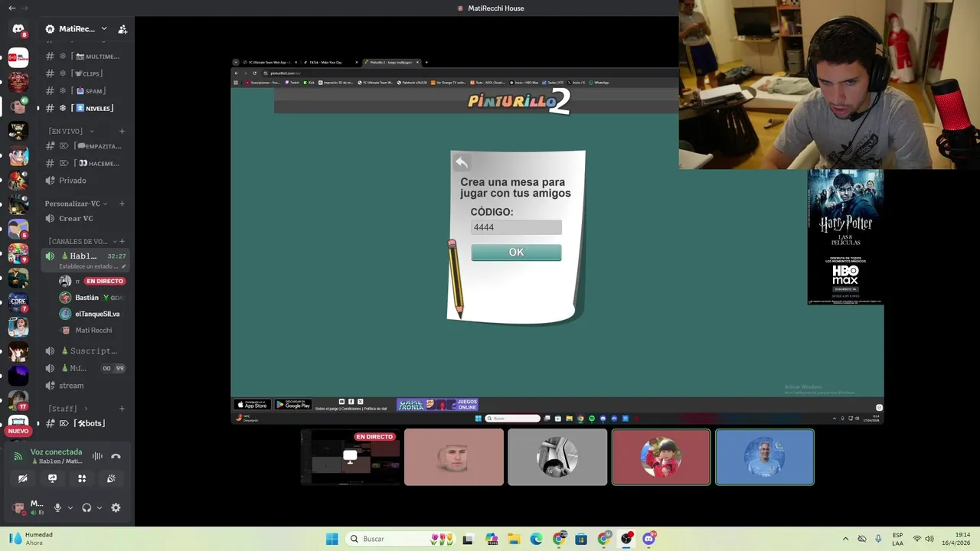Disconnect from the voice call
This screenshot has height=551, width=980.
click(116, 456)
